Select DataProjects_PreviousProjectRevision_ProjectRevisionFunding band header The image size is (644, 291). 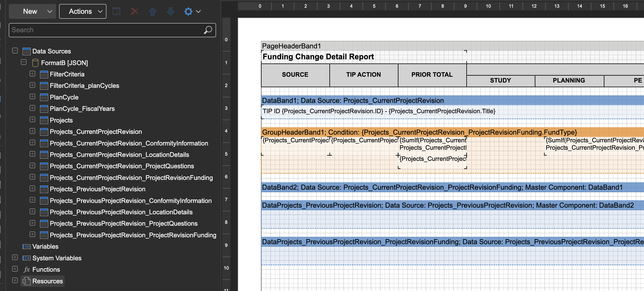pyautogui.click(x=453, y=242)
